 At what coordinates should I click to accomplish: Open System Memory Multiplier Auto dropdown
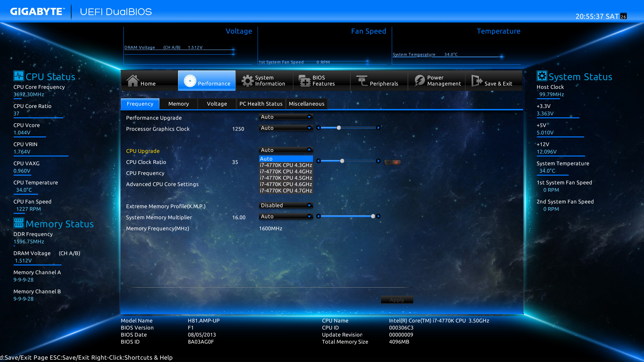286,216
